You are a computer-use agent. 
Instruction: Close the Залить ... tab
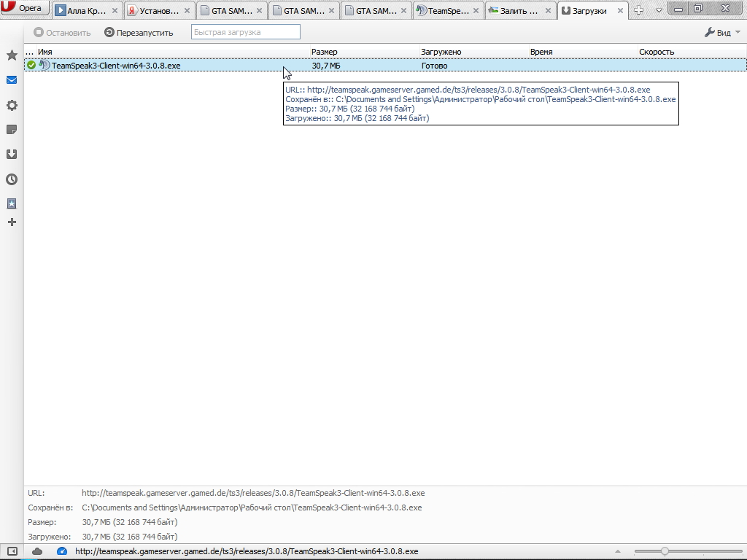549,10
